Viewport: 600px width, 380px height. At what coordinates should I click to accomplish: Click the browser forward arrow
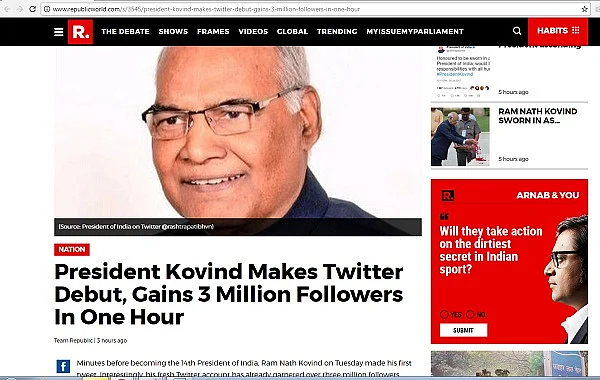(20, 9)
